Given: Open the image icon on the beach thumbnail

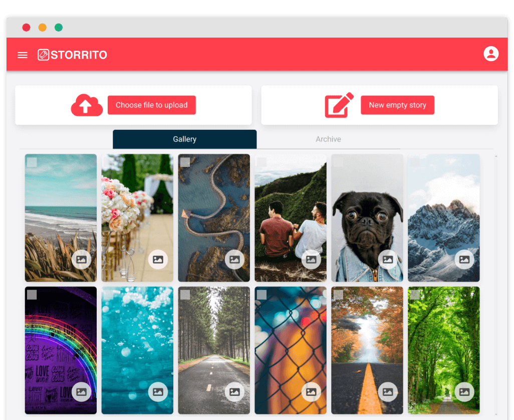Looking at the screenshot, I should pyautogui.click(x=82, y=260).
